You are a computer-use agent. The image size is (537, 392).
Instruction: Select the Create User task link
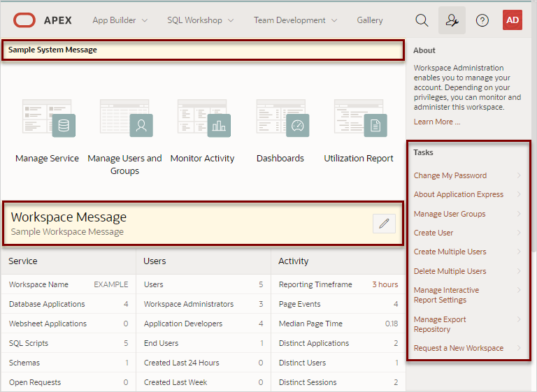[x=434, y=233]
